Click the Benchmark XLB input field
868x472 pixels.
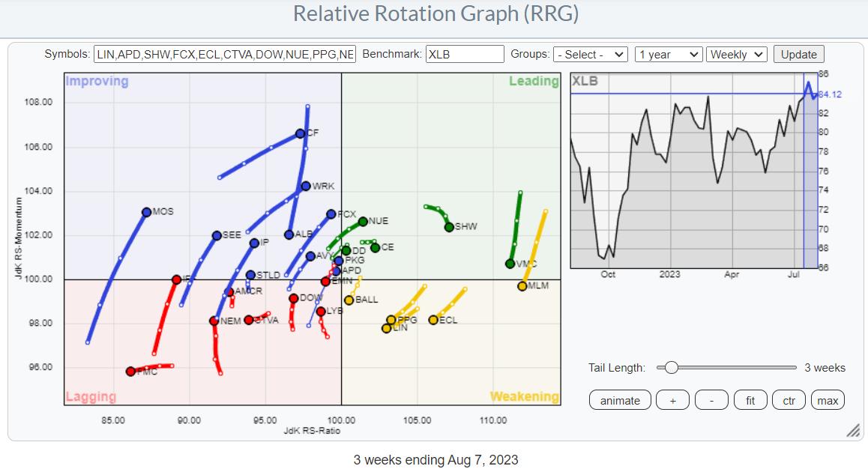(465, 55)
